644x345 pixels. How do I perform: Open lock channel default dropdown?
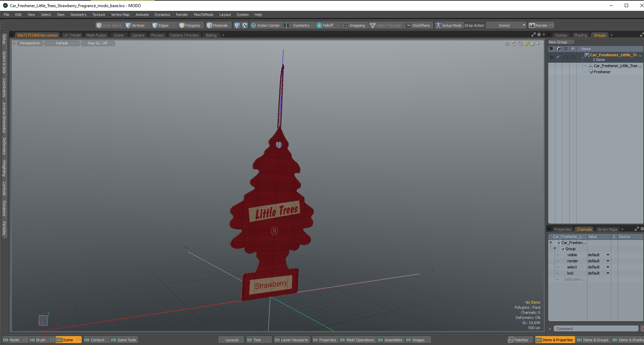(598, 273)
